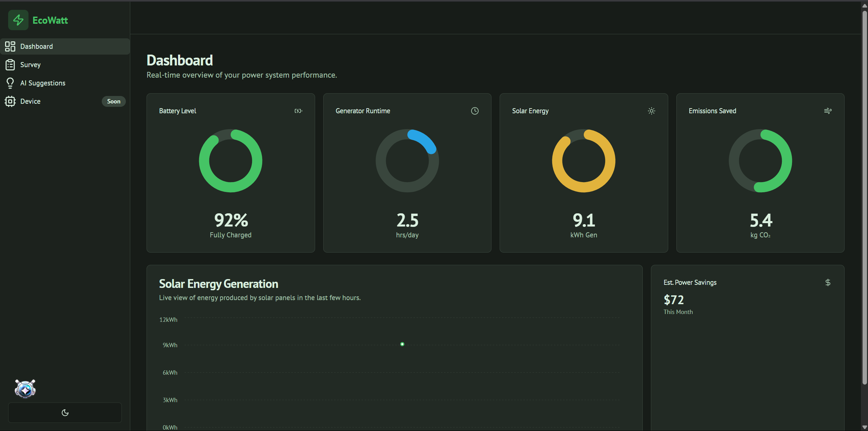Click the dollar sign icon in Est. Power Savings
This screenshot has width=868, height=431.
coord(828,282)
